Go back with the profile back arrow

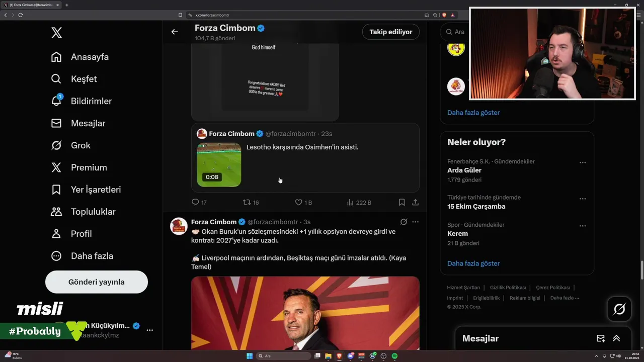pos(175,32)
